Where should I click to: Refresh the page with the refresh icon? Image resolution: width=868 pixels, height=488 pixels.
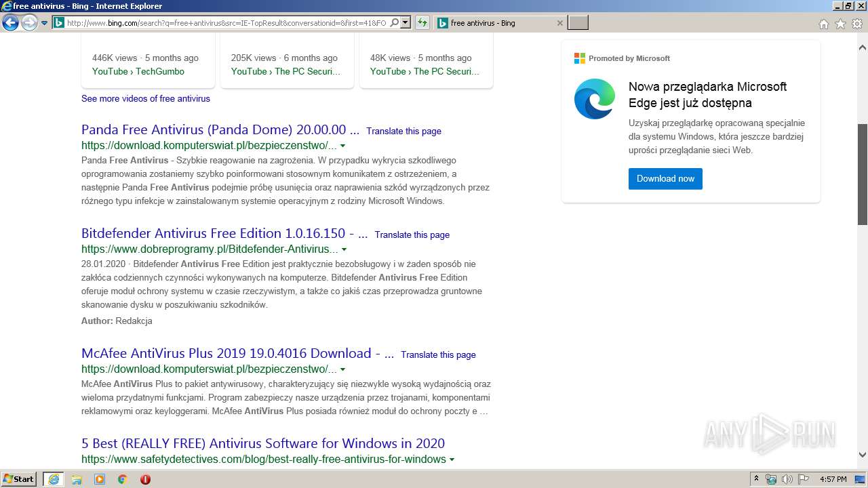pos(422,23)
